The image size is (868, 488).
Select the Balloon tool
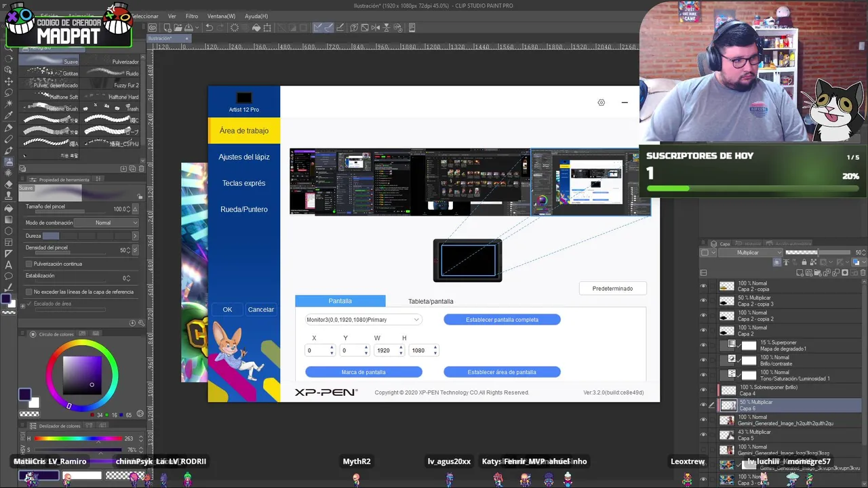tap(8, 277)
